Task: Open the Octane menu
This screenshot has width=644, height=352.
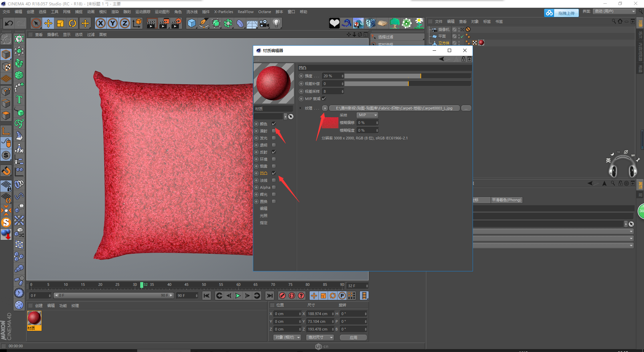Action: (264, 12)
